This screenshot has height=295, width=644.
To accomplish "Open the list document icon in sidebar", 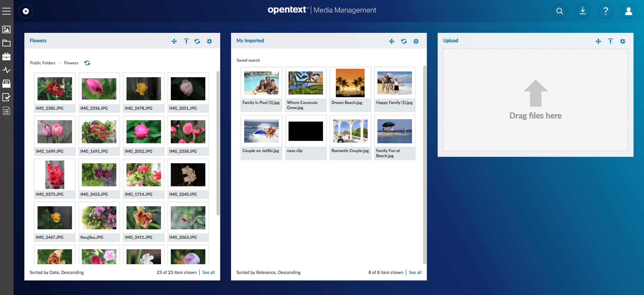I will [x=6, y=111].
